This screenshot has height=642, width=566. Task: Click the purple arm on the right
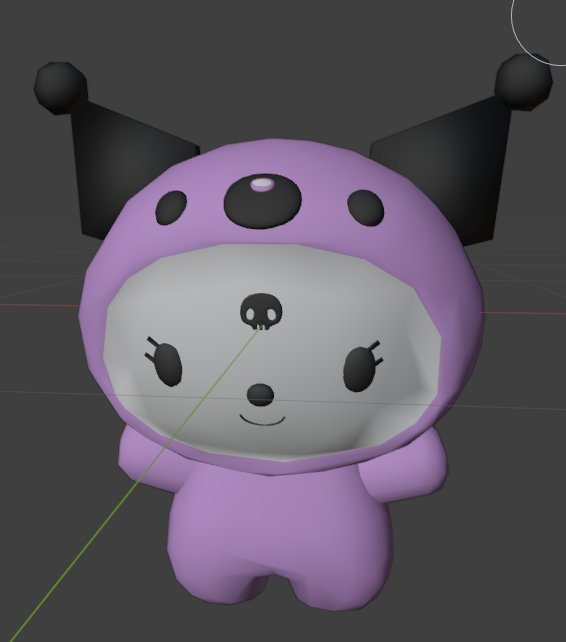click(x=403, y=465)
